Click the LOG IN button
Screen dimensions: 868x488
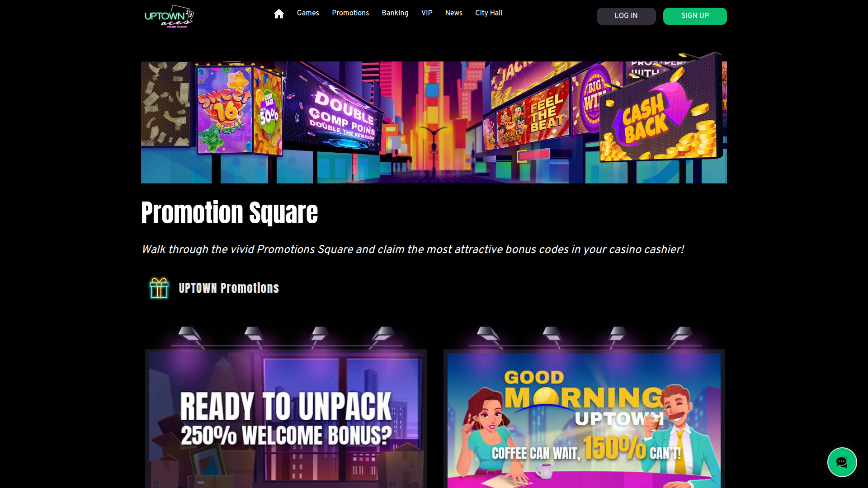pyautogui.click(x=626, y=16)
